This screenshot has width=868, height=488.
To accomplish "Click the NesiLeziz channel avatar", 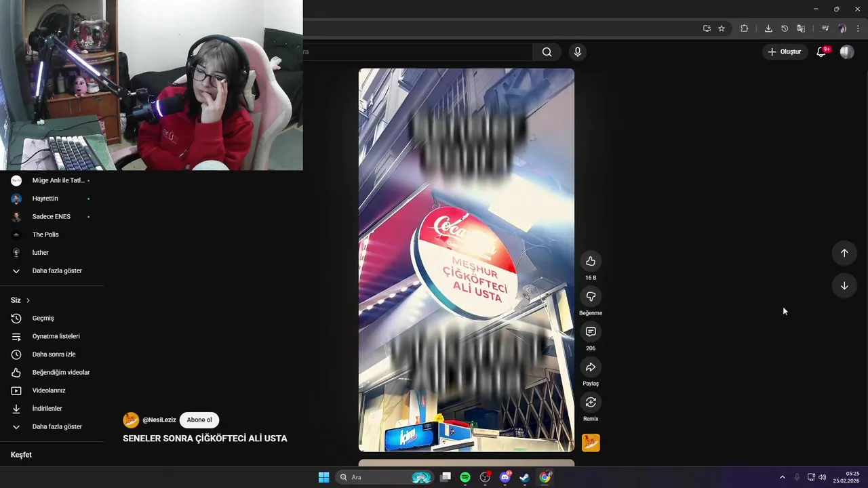I will 131,420.
